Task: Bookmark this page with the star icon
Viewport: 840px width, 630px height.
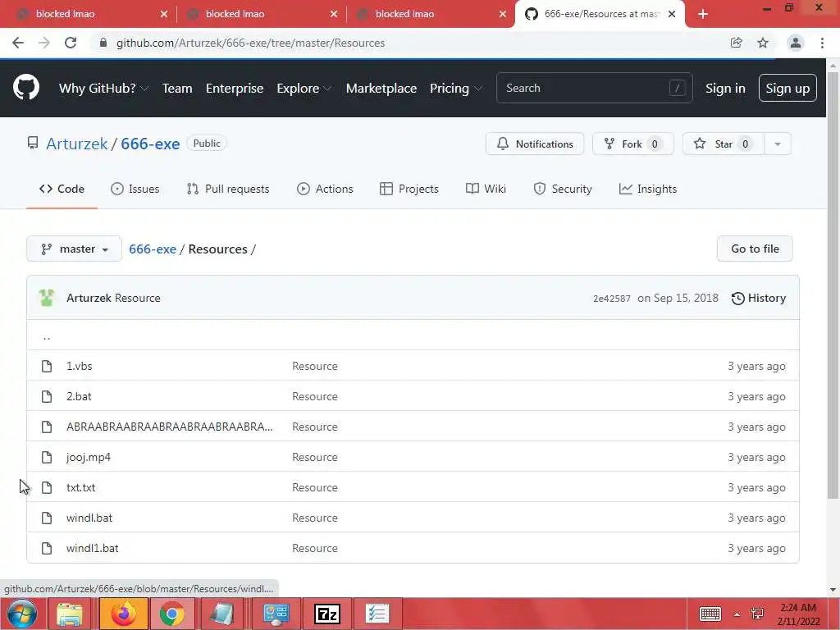Action: [x=763, y=43]
